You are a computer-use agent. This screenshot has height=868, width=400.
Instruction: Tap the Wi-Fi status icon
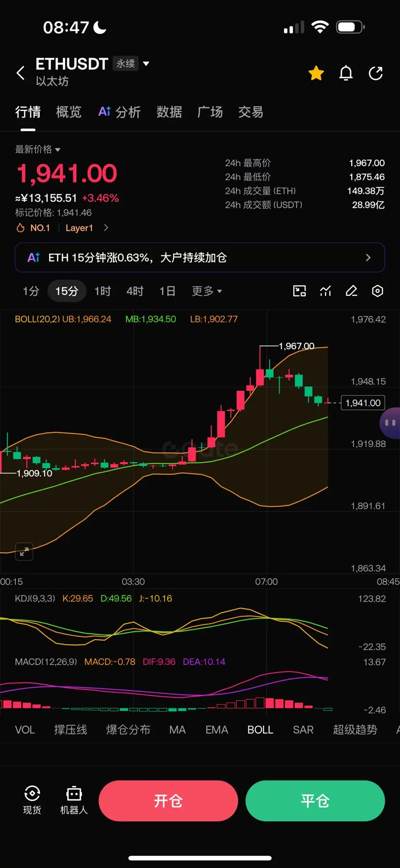tap(320, 27)
